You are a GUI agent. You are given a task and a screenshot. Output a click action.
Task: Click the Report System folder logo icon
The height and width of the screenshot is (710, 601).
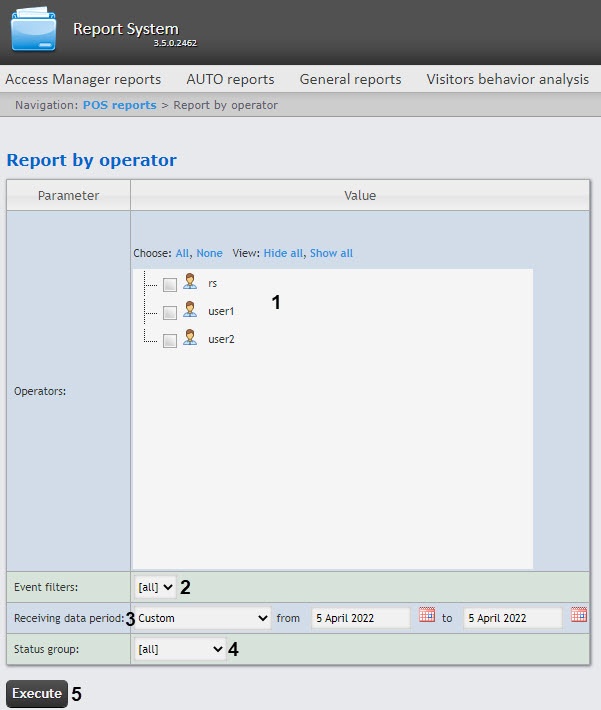pyautogui.click(x=34, y=29)
